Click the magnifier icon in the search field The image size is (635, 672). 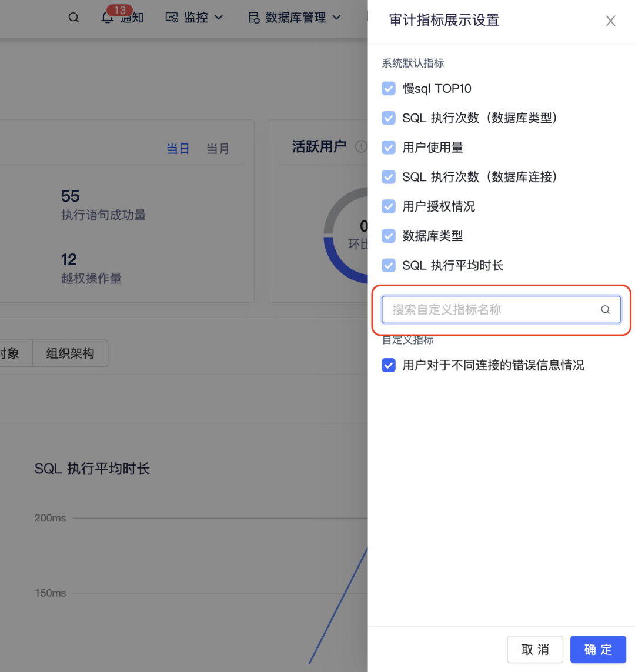click(x=605, y=309)
